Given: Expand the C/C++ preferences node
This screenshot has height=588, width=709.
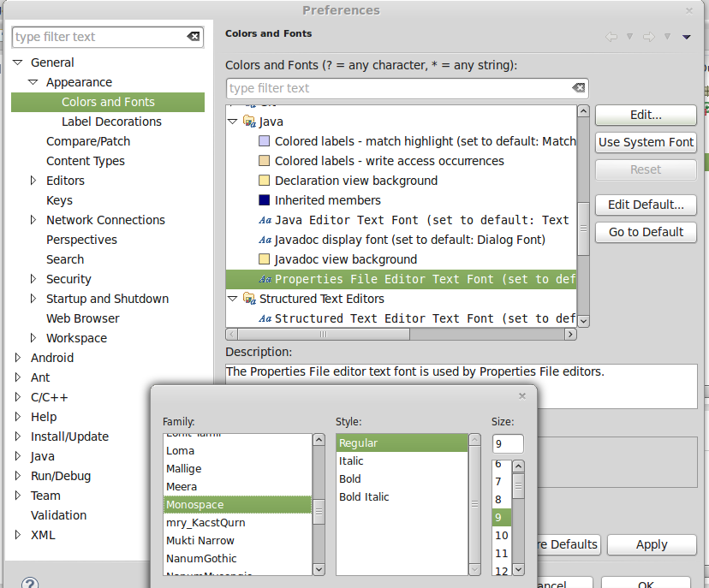Looking at the screenshot, I should [18, 397].
